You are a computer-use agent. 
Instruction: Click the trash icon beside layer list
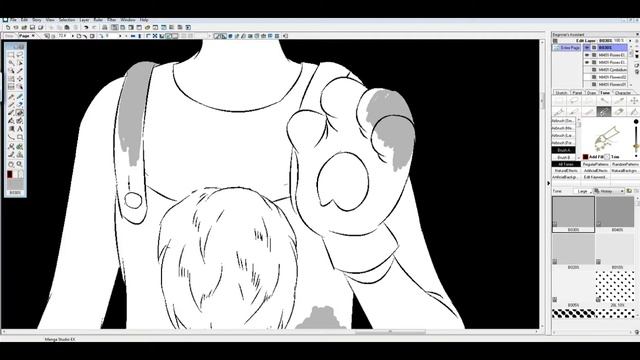[x=637, y=72]
